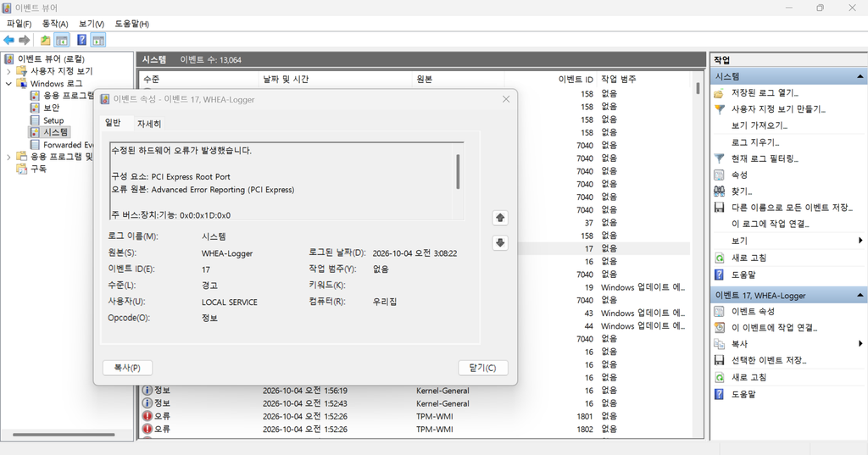Close the event properties dialog X
The width and height of the screenshot is (868, 455).
coord(506,99)
